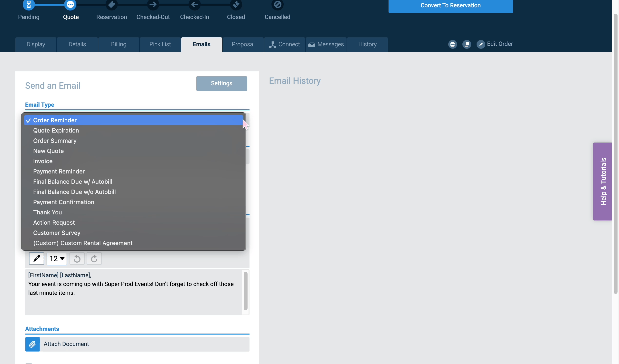Viewport: 619px width, 364px height.
Task: Click the Email History heading
Action: pyautogui.click(x=295, y=81)
